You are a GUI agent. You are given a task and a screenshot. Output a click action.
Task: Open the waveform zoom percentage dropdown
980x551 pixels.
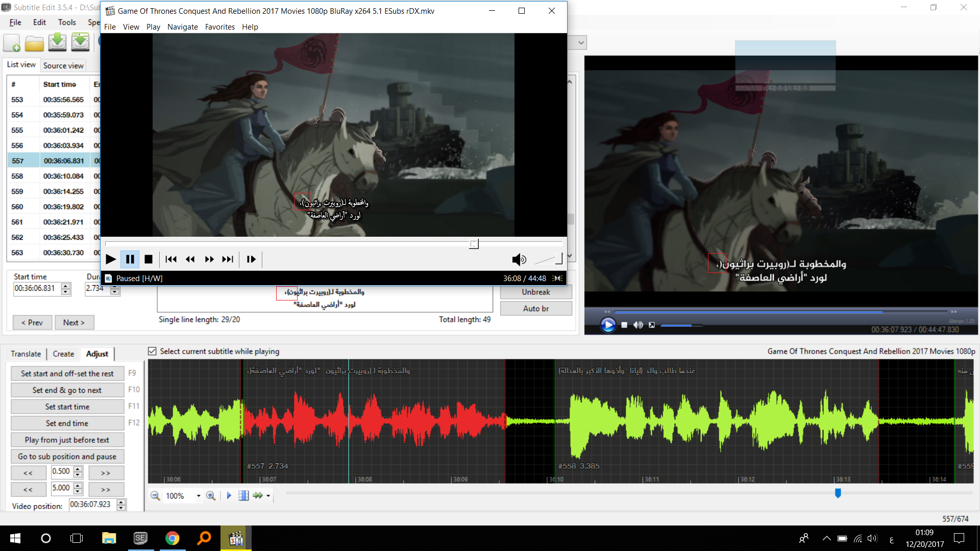tap(199, 495)
